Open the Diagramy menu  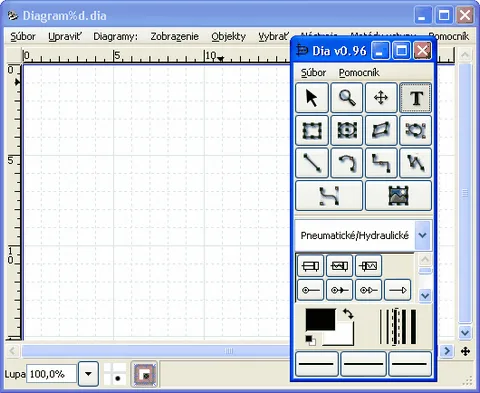click(115, 36)
